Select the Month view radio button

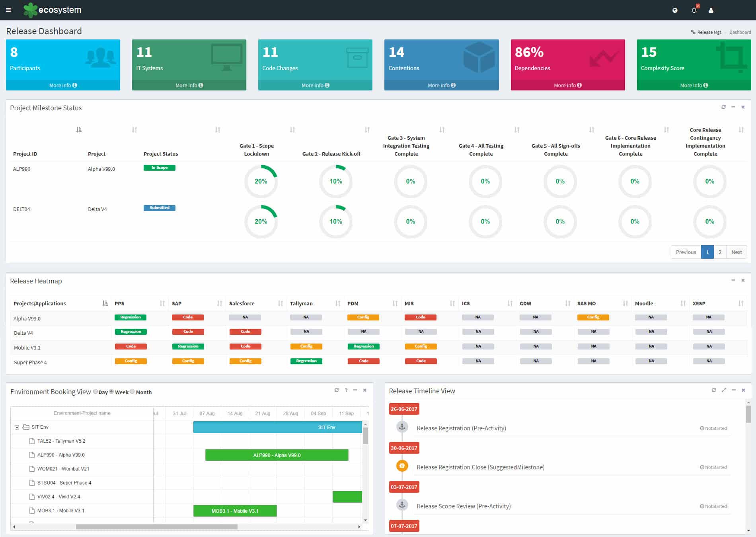(132, 392)
